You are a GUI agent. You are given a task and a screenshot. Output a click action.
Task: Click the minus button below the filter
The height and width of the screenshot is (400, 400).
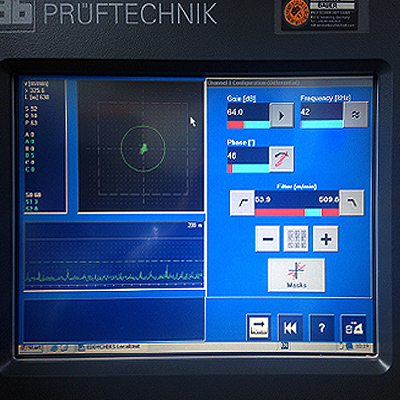268,239
